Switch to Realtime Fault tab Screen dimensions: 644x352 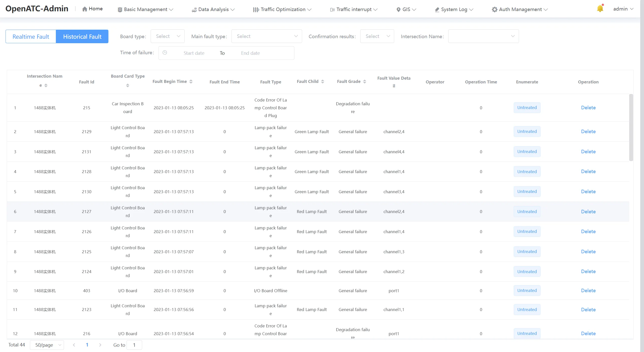31,36
